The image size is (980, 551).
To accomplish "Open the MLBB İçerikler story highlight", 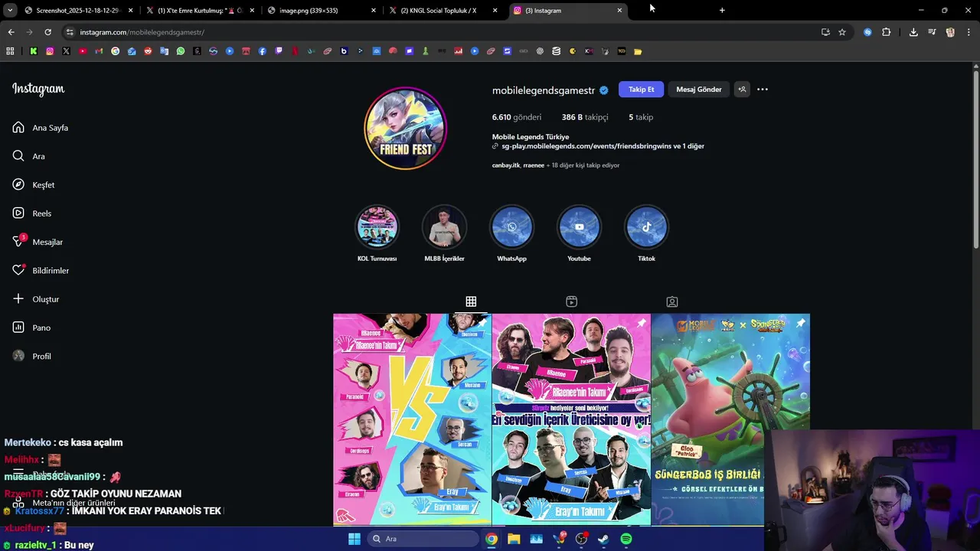I will pos(444,227).
